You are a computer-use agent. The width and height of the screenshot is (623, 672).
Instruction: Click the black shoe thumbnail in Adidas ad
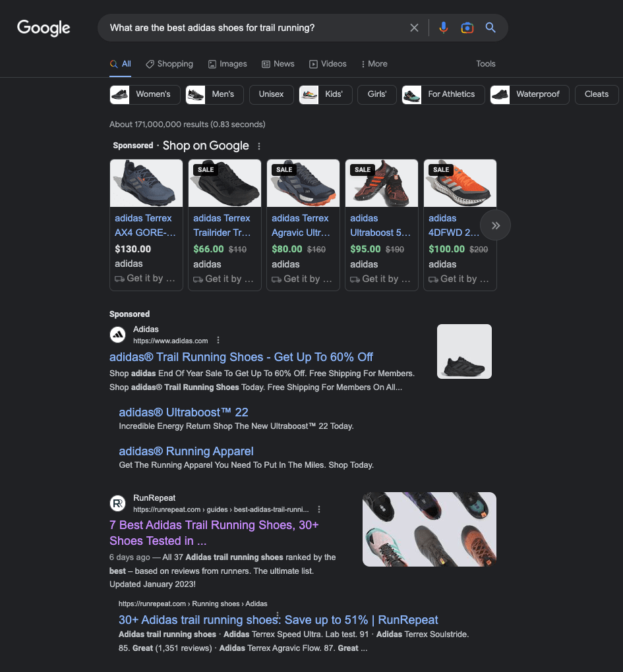464,351
